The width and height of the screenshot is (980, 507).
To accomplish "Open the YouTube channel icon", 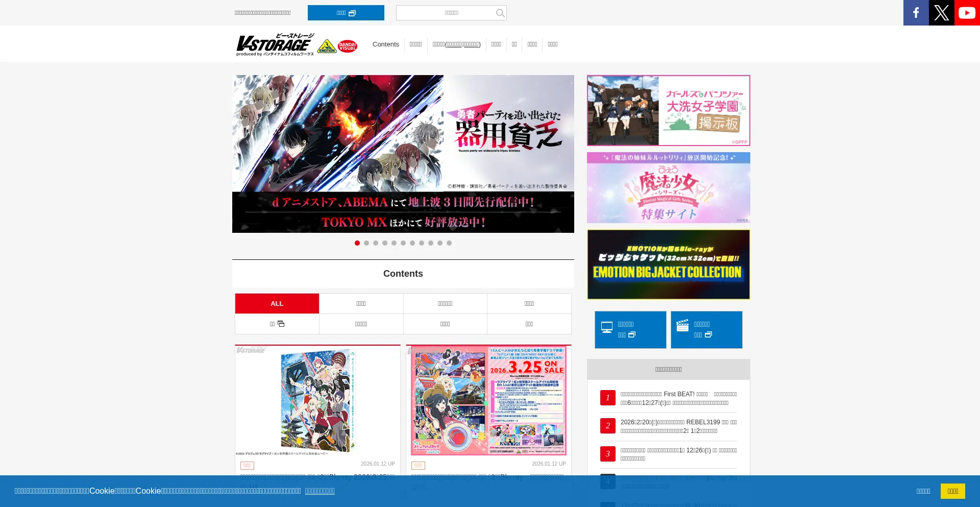I will pyautogui.click(x=967, y=13).
